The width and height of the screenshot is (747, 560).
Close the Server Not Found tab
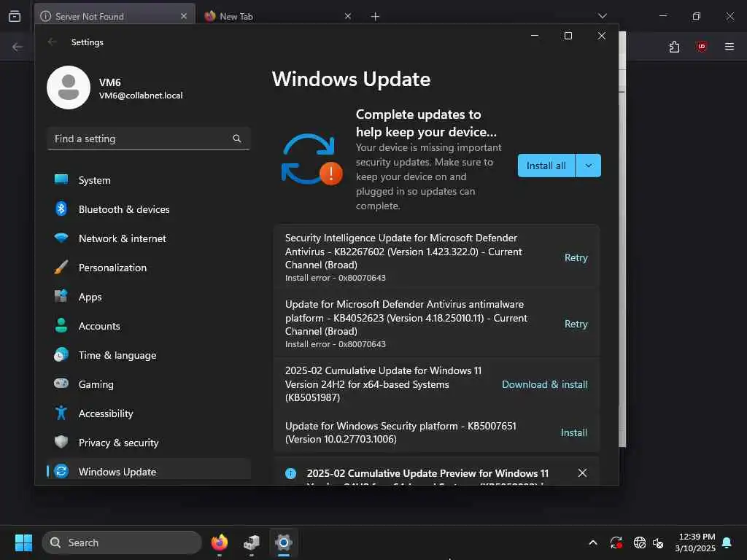click(x=183, y=16)
